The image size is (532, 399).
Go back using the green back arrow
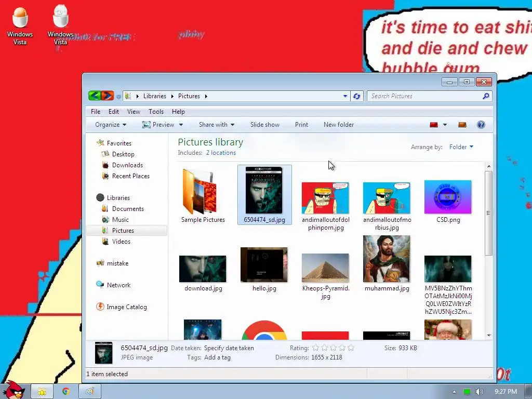pyautogui.click(x=95, y=96)
